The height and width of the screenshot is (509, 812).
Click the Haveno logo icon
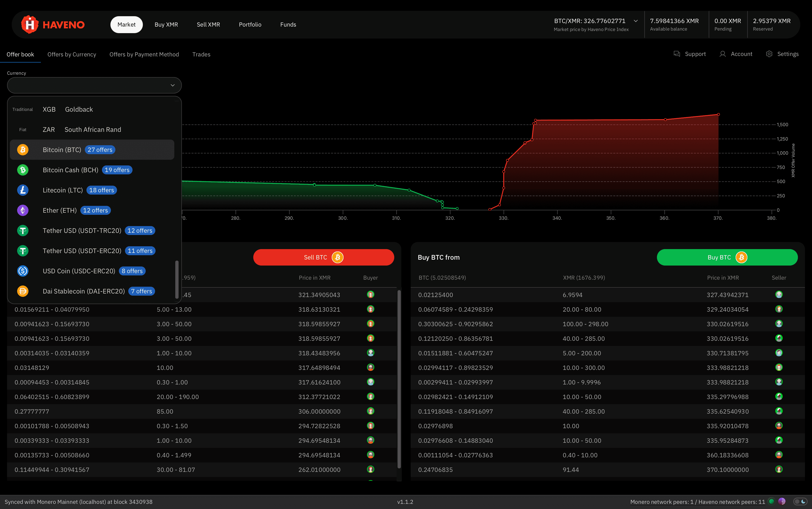point(30,25)
